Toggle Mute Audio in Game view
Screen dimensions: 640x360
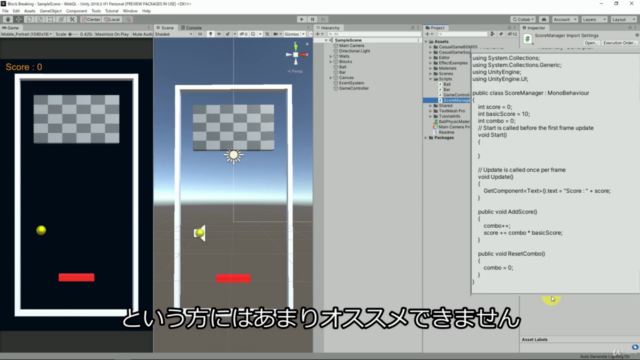click(142, 34)
